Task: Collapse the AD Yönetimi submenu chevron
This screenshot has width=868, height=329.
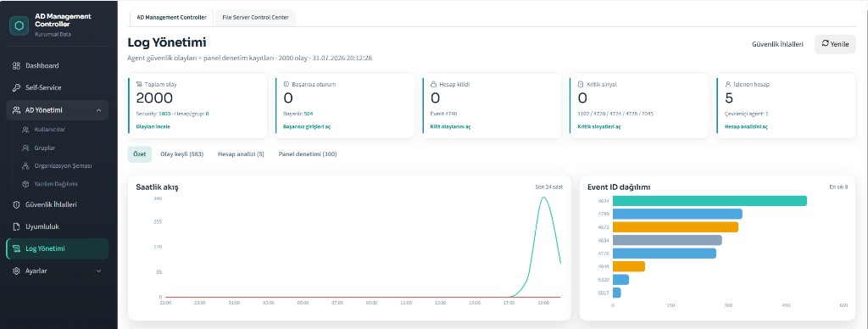Action: [x=98, y=110]
